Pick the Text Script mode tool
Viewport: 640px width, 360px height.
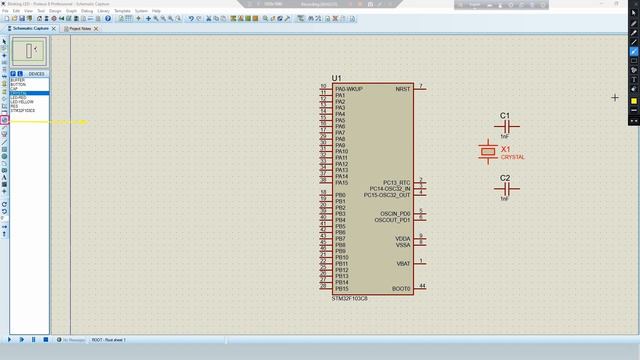pos(4,69)
